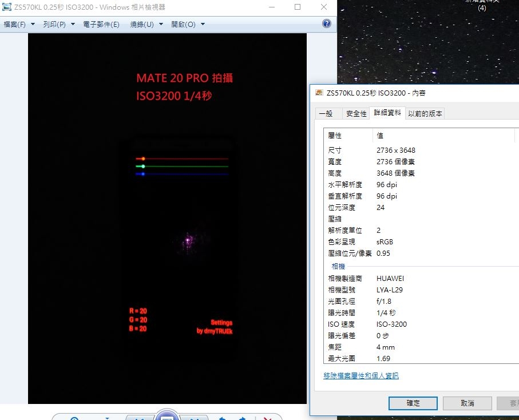Click the 移除檔案屬性和個人資訊 link
The height and width of the screenshot is (420, 519).
tap(361, 375)
